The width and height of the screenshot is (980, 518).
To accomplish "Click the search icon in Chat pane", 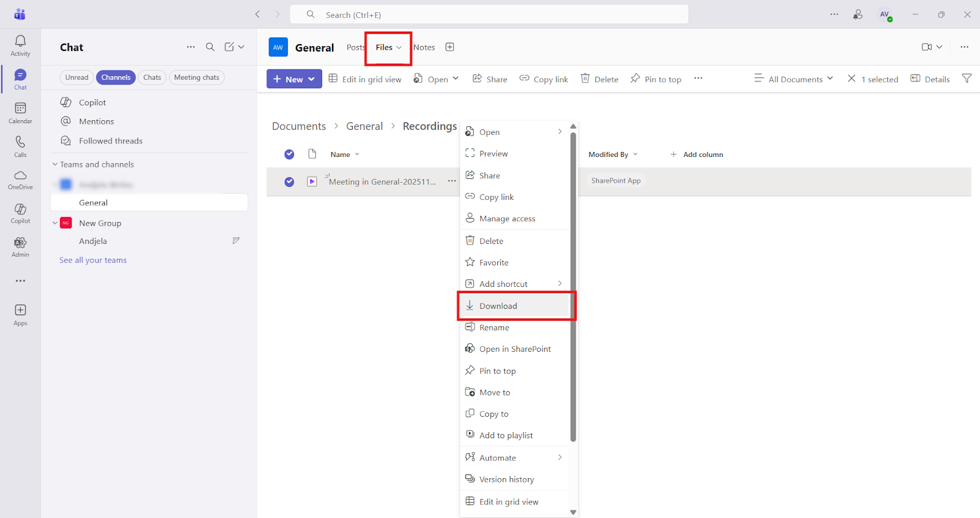I will (210, 47).
